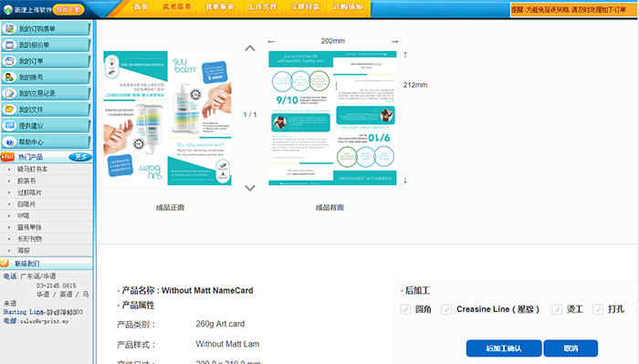Open the UV咭 product link
Screen dimensions: 639x364
[x=24, y=215]
